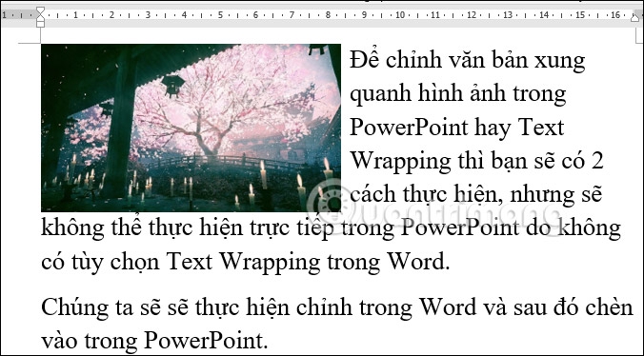Click the ruler at the 10 mark
The image size is (644, 356).
(399, 15)
